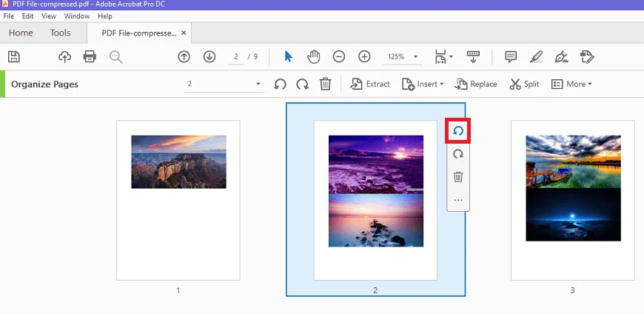This screenshot has width=644, height=314.
Task: Activate the hand pan tool
Action: click(314, 57)
